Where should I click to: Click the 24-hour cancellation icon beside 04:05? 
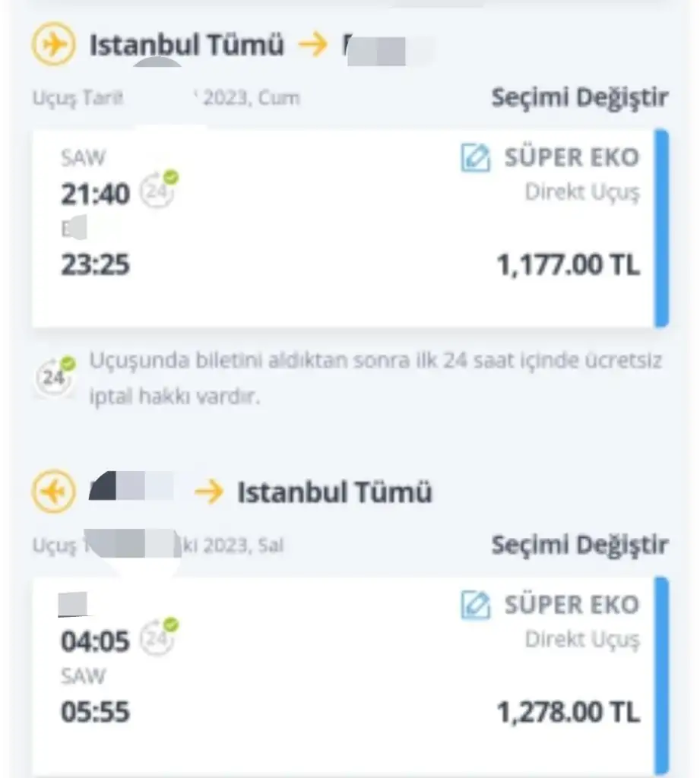pos(159,637)
